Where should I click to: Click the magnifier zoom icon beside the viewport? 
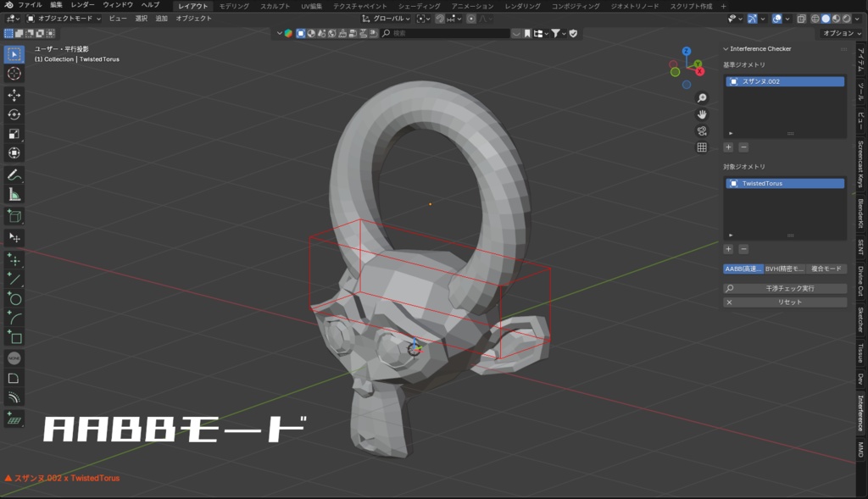(702, 97)
